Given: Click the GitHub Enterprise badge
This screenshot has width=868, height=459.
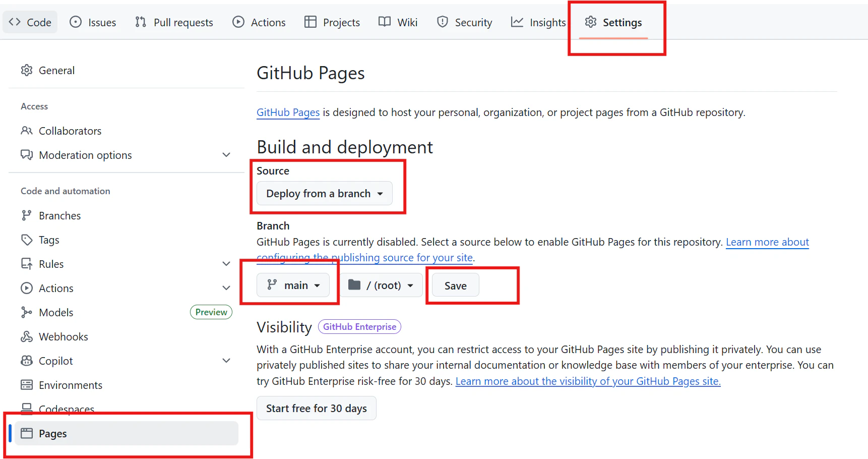Looking at the screenshot, I should pyautogui.click(x=359, y=327).
